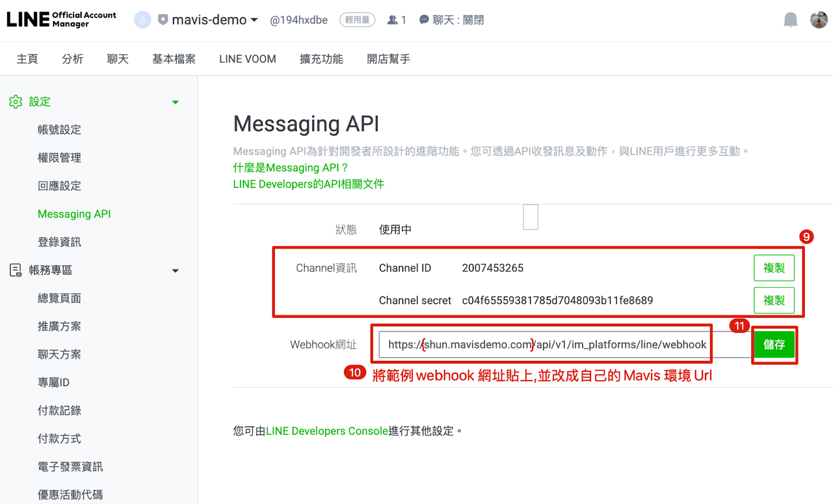Image resolution: width=833 pixels, height=504 pixels.
Task: Open 權限管理 in the sidebar
Action: [59, 158]
